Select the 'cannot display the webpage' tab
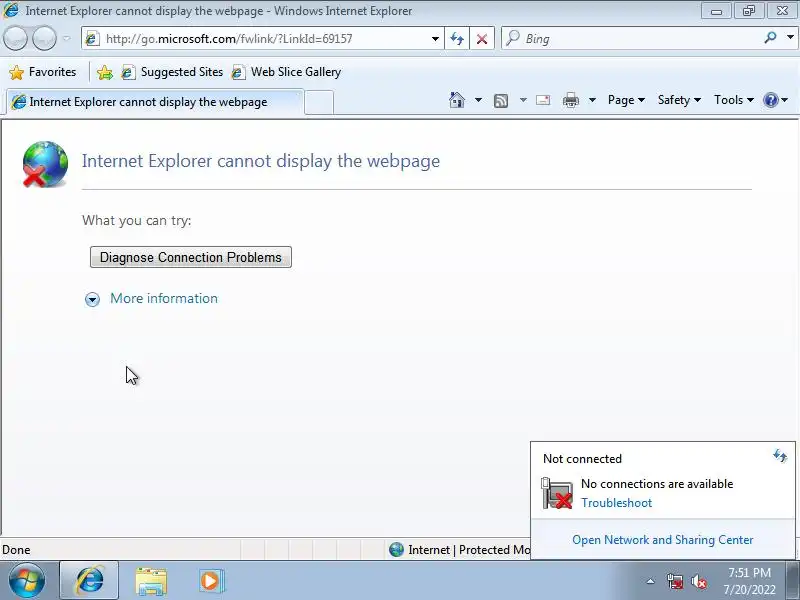The image size is (800, 600). coord(153,102)
